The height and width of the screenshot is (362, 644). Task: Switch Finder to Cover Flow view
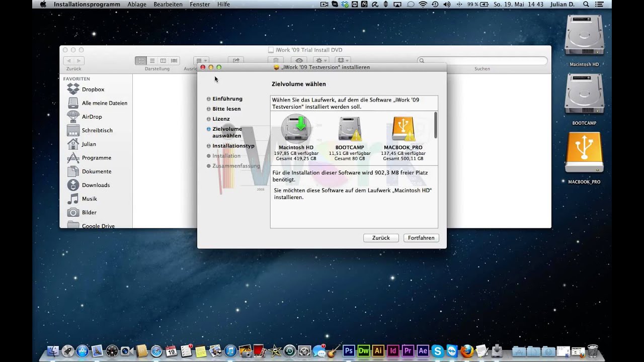click(x=174, y=60)
